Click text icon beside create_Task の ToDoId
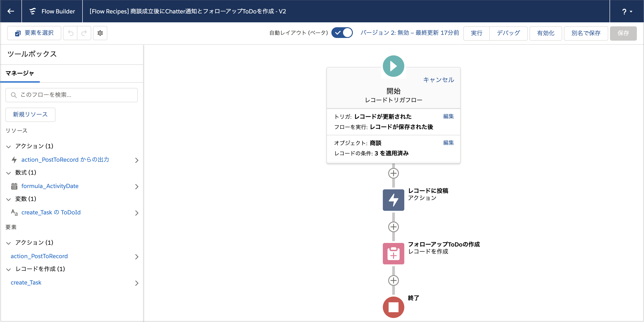Viewport: 644px width, 322px height. (x=14, y=212)
